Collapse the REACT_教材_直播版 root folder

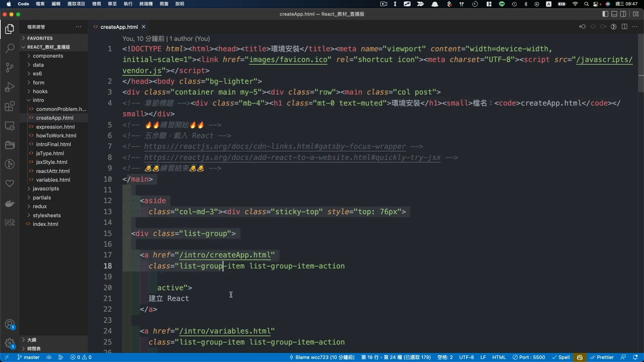click(48, 47)
